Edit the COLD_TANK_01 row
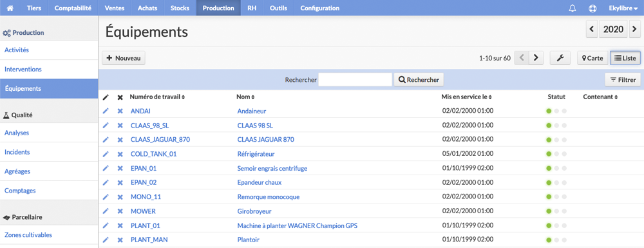 coord(106,154)
